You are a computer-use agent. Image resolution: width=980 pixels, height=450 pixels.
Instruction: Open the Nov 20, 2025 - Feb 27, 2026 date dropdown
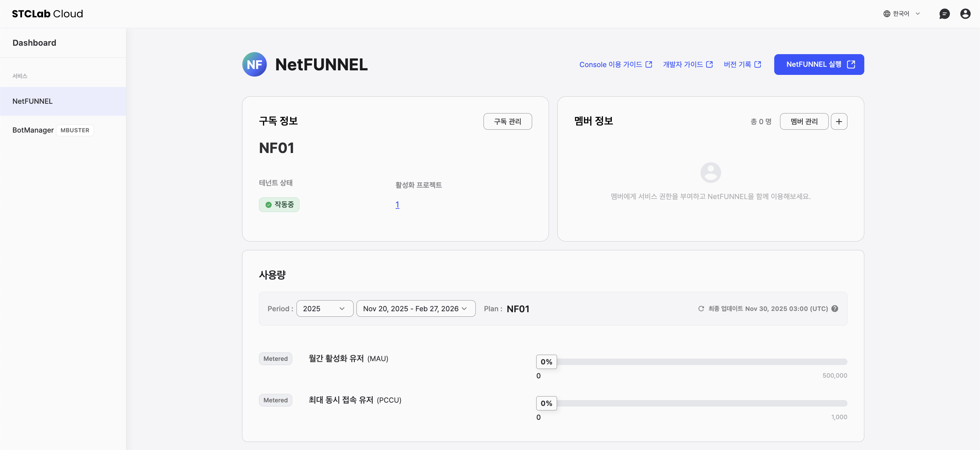coord(415,308)
